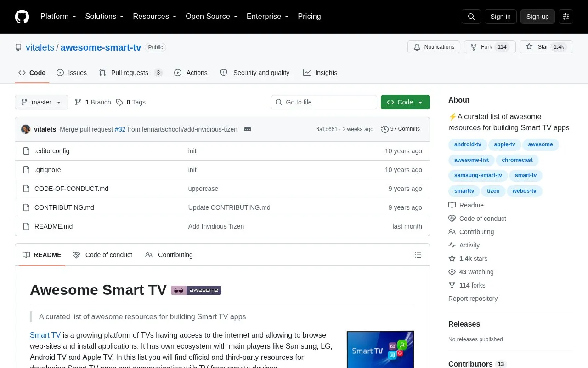588x368 pixels.
Task: Expand the Enterprise menu
Action: pyautogui.click(x=268, y=17)
